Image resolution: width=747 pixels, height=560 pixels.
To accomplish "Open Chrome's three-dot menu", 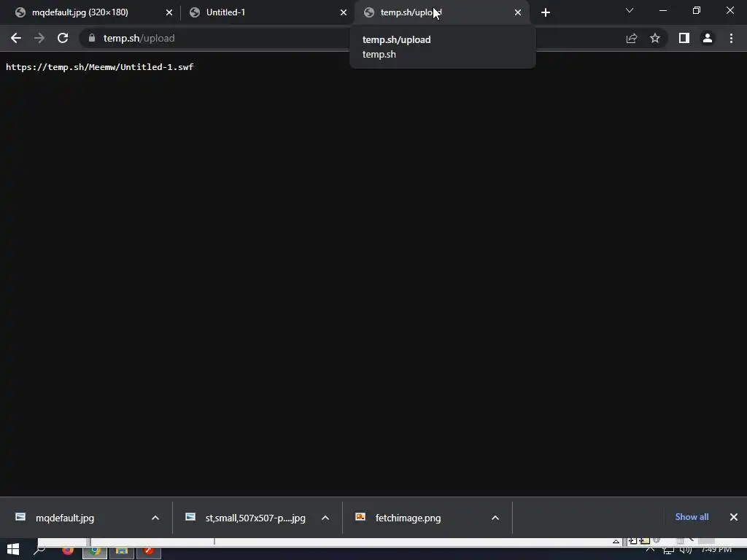I will coord(731,38).
